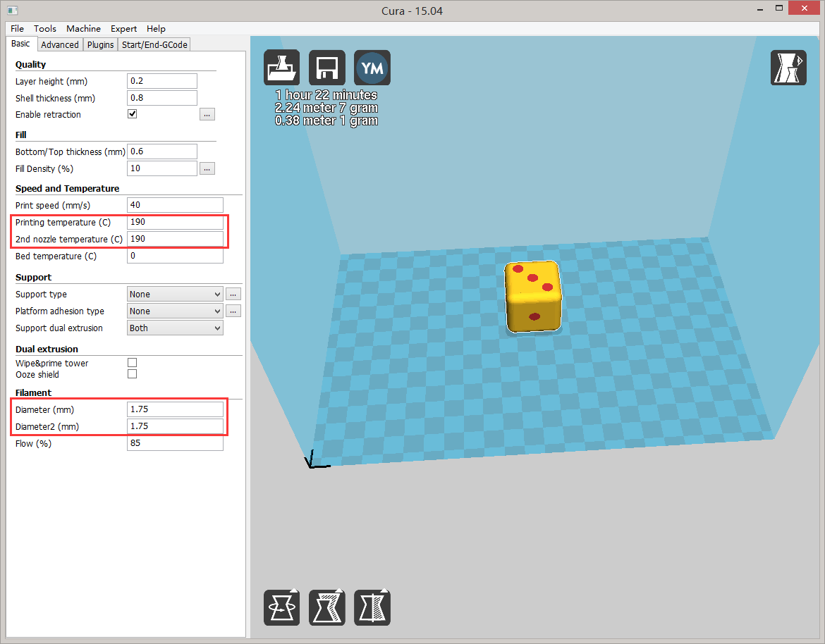
Task: Select the Scale tool
Action: click(326, 607)
